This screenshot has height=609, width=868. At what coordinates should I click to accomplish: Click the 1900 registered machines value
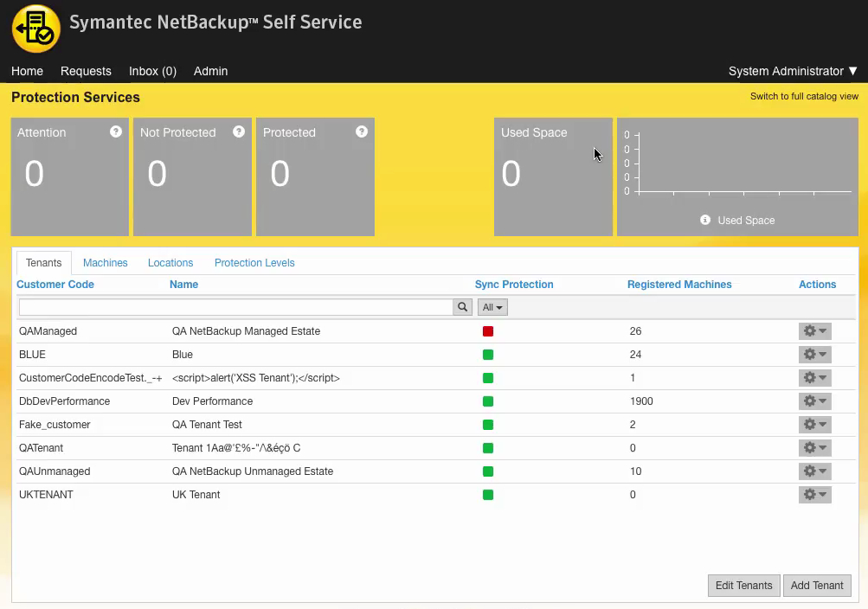pos(641,401)
